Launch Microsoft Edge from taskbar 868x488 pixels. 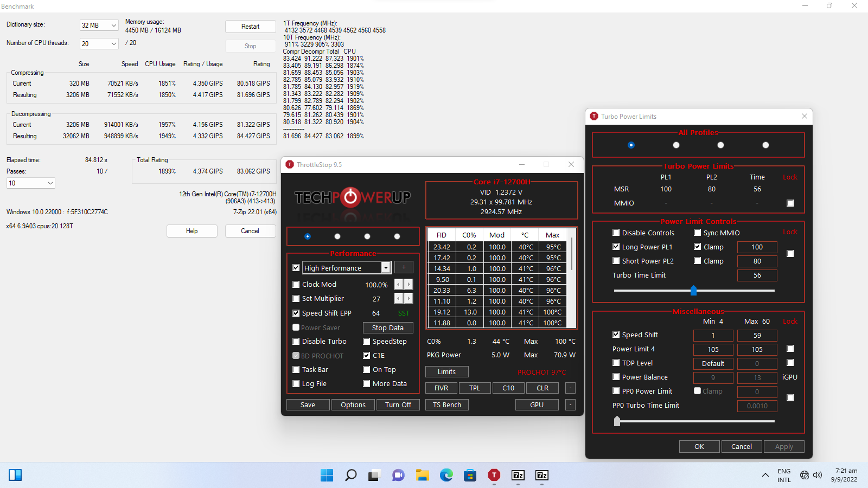446,476
